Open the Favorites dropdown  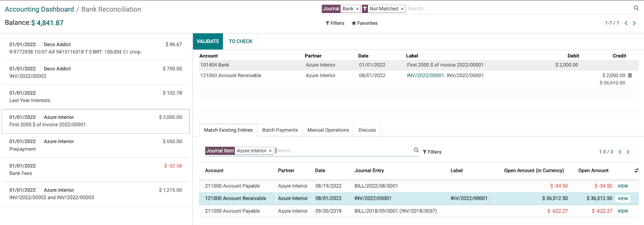click(x=364, y=23)
